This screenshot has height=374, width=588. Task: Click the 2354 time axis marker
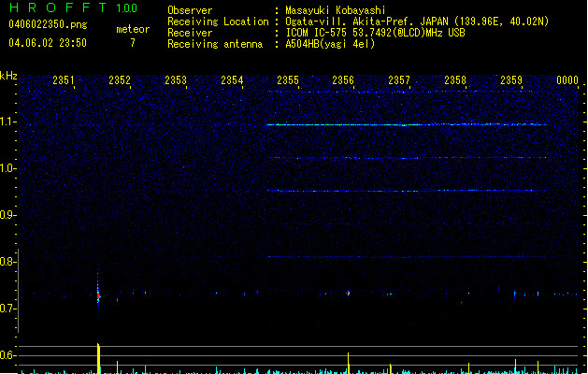click(x=232, y=80)
